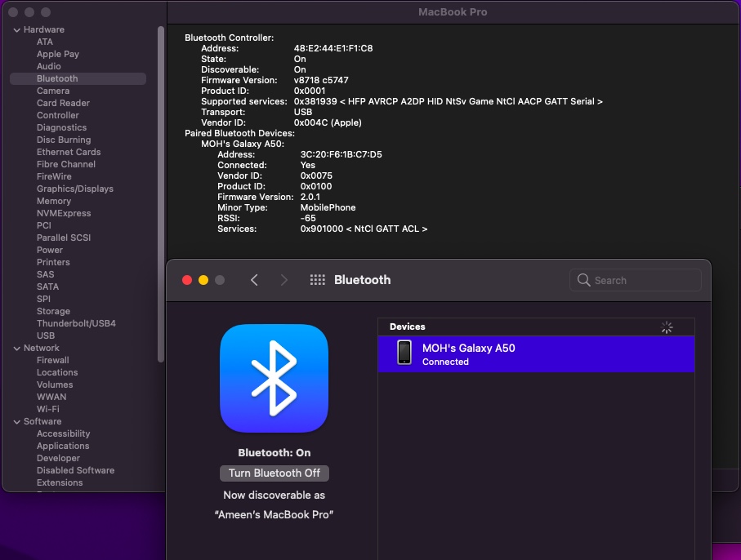Viewport: 741px width, 560px height.
Task: Select Developer under Software
Action: pyautogui.click(x=58, y=459)
